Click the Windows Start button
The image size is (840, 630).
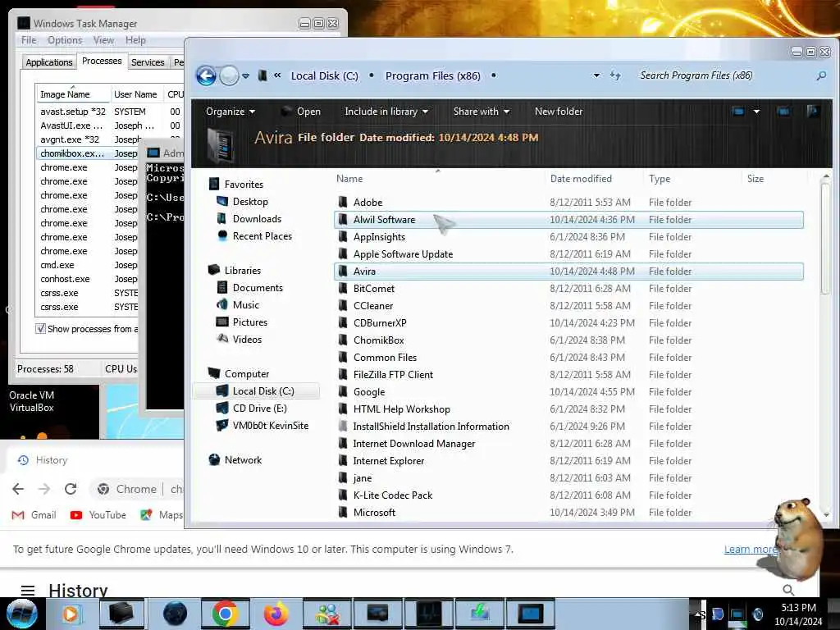pos(21,614)
